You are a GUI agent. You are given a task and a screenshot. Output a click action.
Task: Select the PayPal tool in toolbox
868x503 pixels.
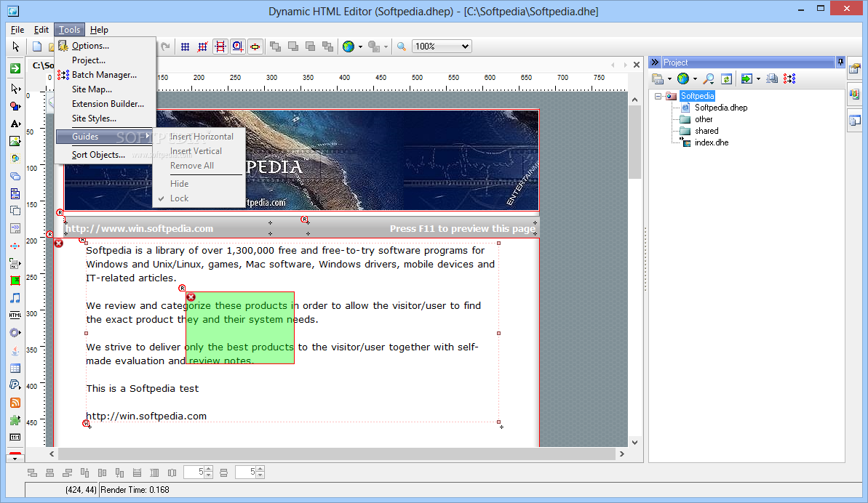[x=15, y=385]
